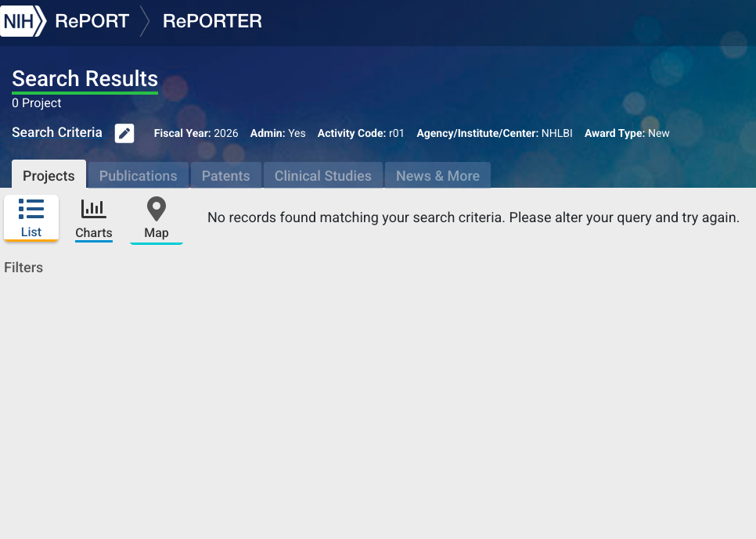
Task: Click the Award Type New criterion
Action: click(x=627, y=134)
